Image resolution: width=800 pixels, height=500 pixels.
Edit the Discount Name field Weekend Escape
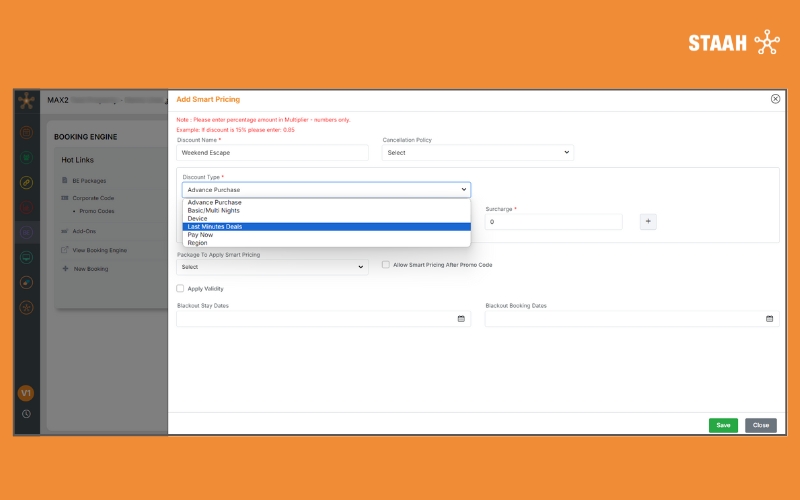pos(272,153)
